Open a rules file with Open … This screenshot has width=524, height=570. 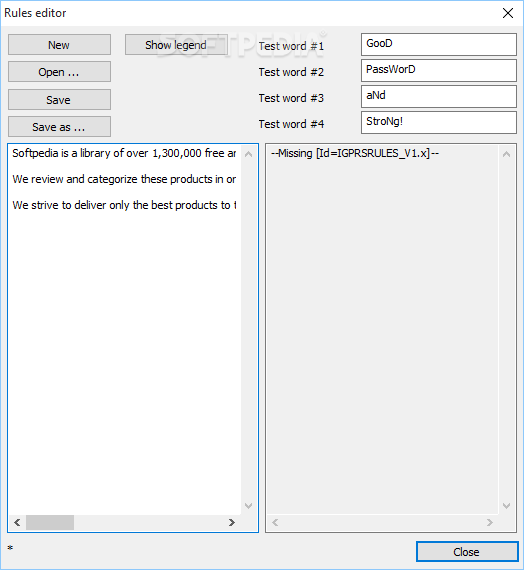[59, 72]
